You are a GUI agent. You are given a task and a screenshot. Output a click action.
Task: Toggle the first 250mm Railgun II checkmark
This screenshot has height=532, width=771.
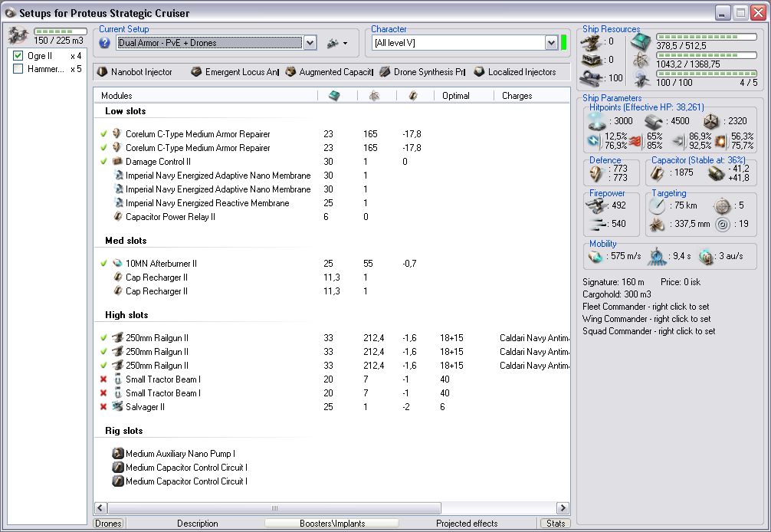(x=103, y=338)
